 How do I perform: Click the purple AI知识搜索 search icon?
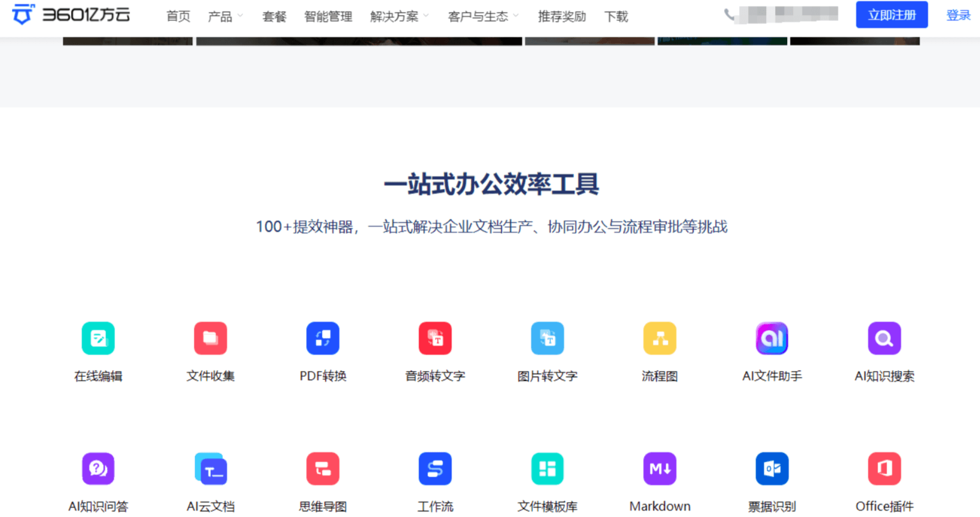pos(884,338)
